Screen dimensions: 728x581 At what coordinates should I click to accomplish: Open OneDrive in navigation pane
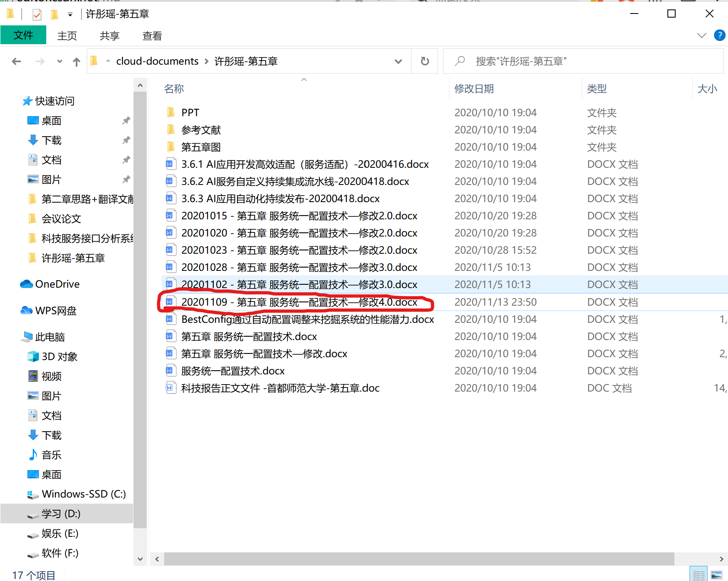pos(57,284)
